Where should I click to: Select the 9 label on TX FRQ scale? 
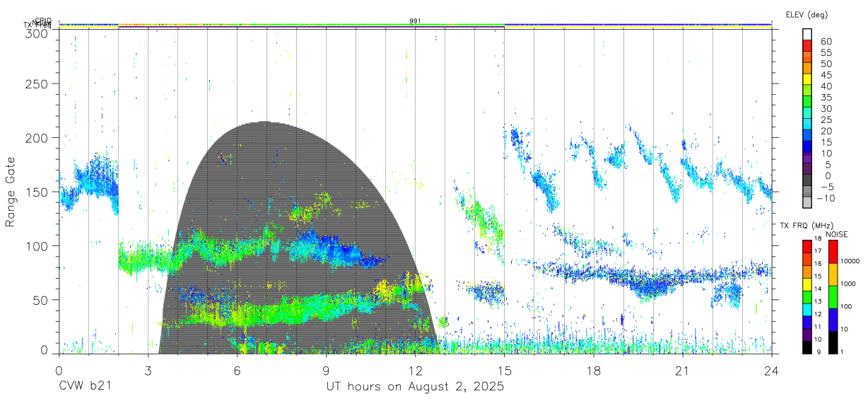819,351
